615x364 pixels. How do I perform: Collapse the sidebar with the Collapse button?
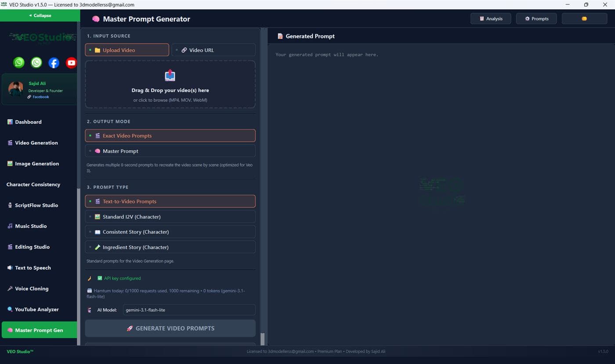click(40, 15)
